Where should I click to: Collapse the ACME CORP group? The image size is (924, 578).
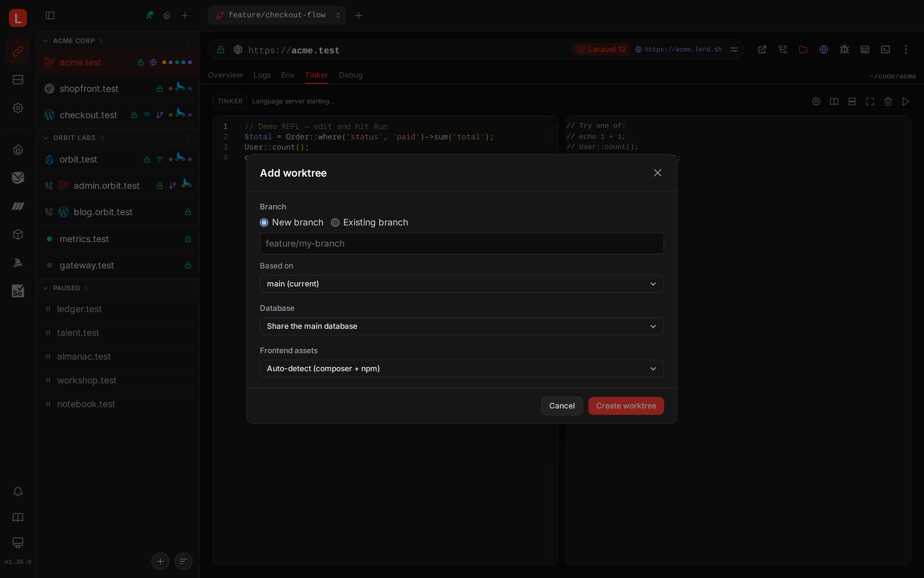click(x=46, y=41)
